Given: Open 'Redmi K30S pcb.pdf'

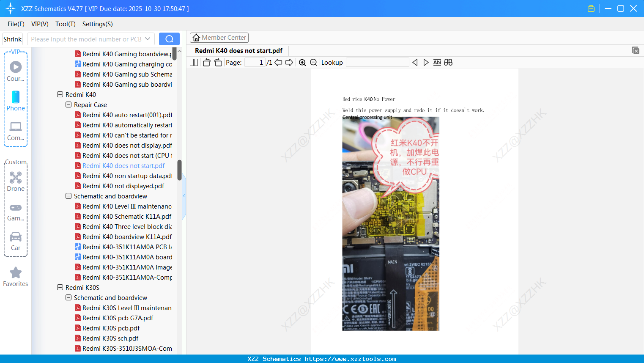Looking at the screenshot, I should tap(107, 328).
